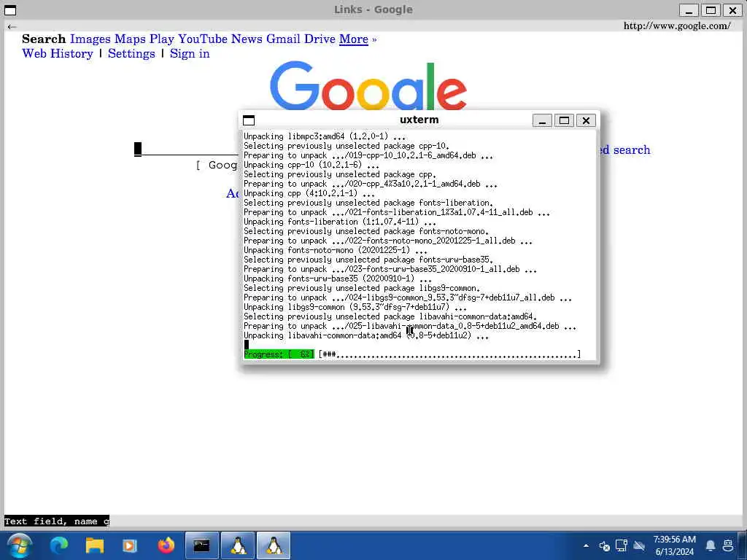Click line 'Unpacking fonts-urw-base35 (20200910-1)'
Viewport: 747px width, 560px height.
coord(337,279)
